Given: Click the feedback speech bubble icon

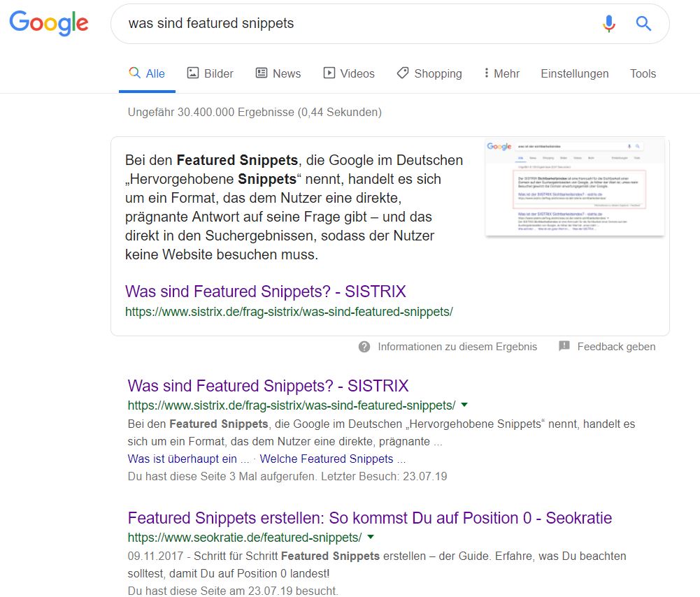Looking at the screenshot, I should [564, 347].
